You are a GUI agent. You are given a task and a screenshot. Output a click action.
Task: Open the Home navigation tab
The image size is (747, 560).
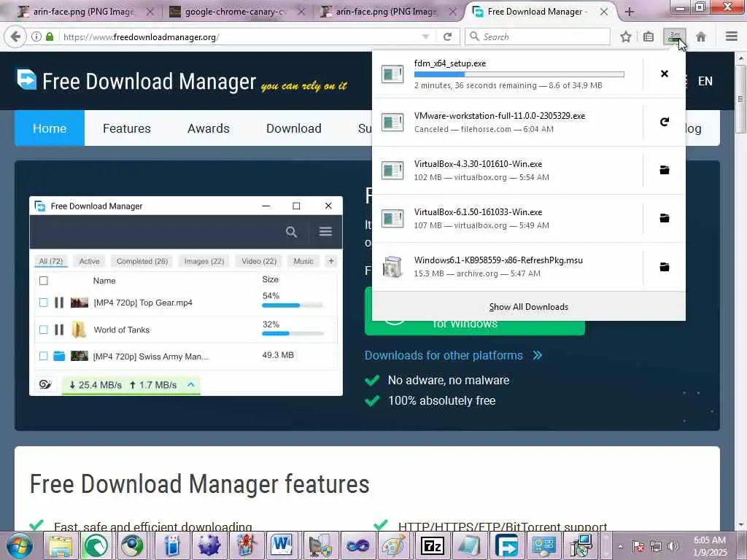click(50, 128)
